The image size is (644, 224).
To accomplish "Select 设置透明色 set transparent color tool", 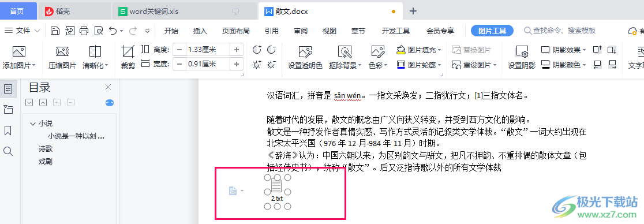I will click(x=305, y=57).
